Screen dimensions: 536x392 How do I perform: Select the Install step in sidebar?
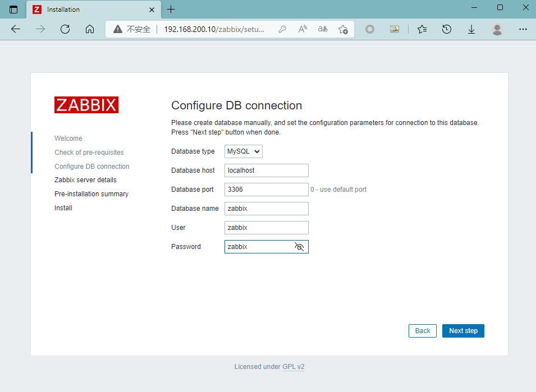point(63,208)
